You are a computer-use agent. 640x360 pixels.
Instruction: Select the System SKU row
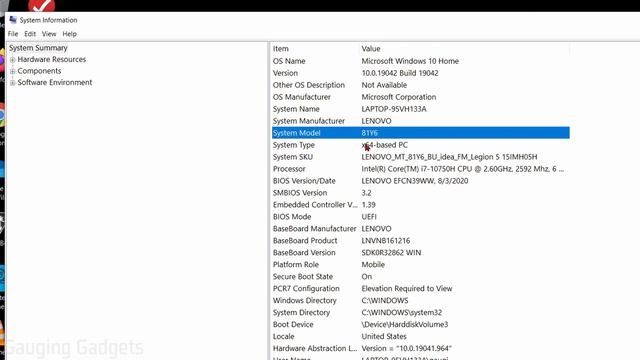(x=420, y=157)
